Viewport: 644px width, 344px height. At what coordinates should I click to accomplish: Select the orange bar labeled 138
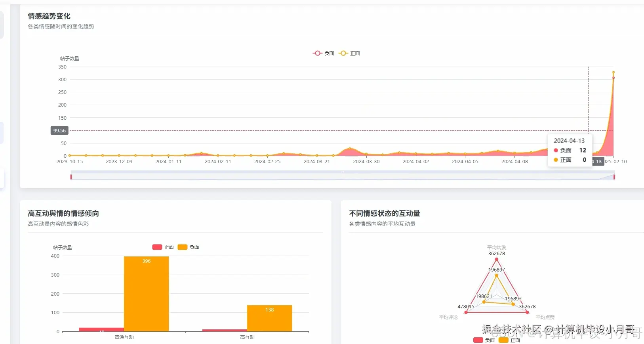click(270, 318)
